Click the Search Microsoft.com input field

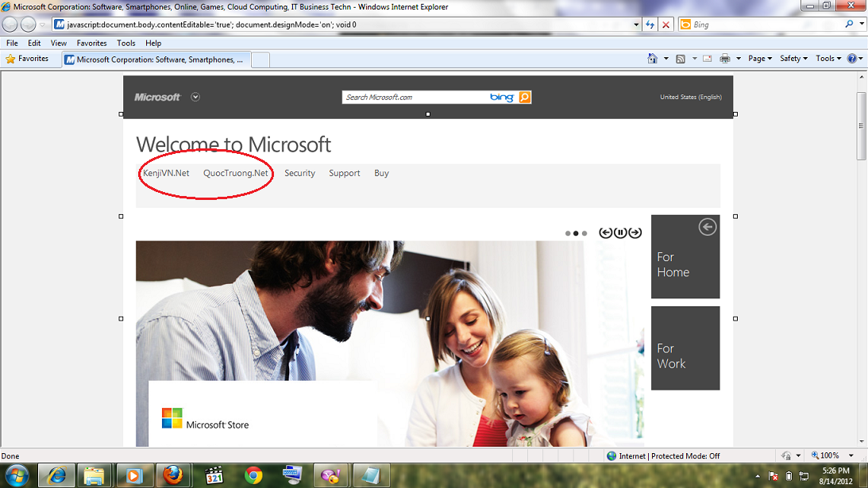pyautogui.click(x=414, y=98)
